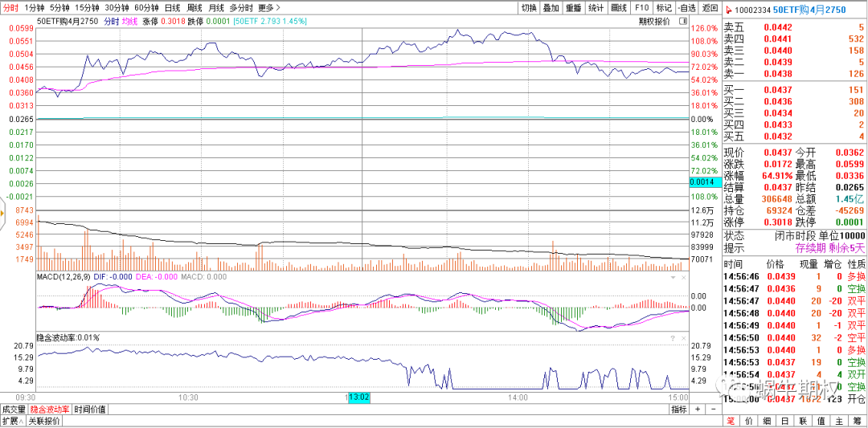Screen dimensions: 868x428
Task: Switch to the 15分钟 chart period
Action: 87,8
